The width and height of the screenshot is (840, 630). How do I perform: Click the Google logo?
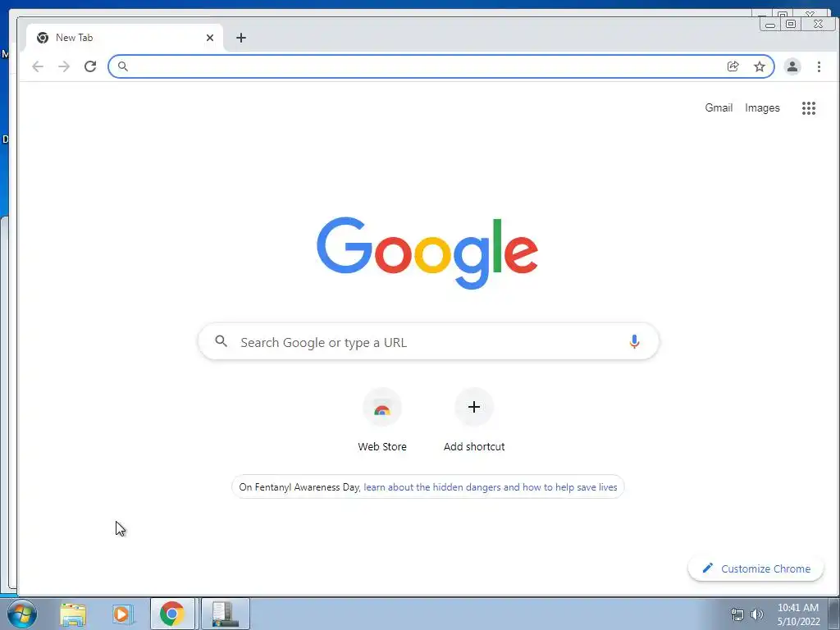pos(427,253)
